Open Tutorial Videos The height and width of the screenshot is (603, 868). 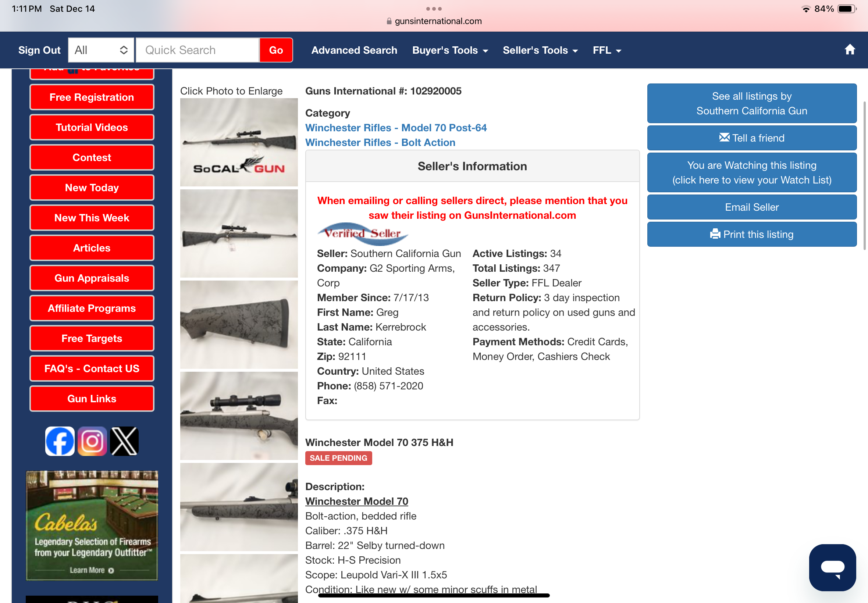[92, 127]
